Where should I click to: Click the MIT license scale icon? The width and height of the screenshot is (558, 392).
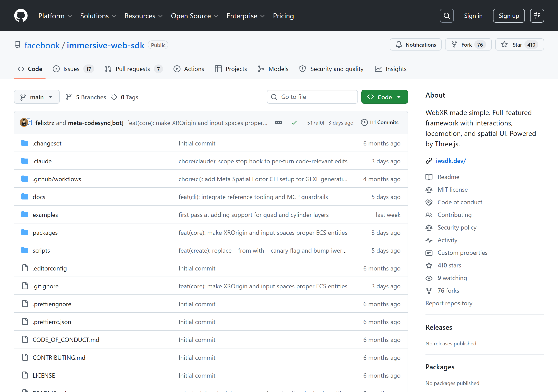(429, 189)
